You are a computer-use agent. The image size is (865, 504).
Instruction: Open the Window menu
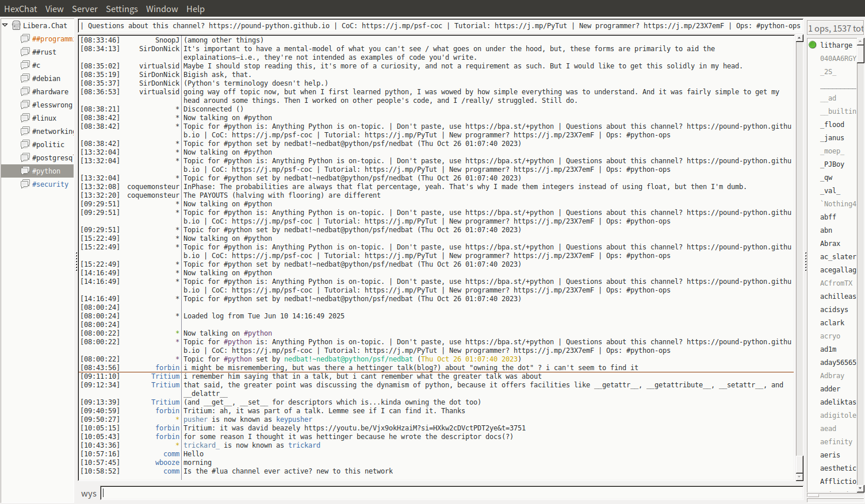click(162, 9)
